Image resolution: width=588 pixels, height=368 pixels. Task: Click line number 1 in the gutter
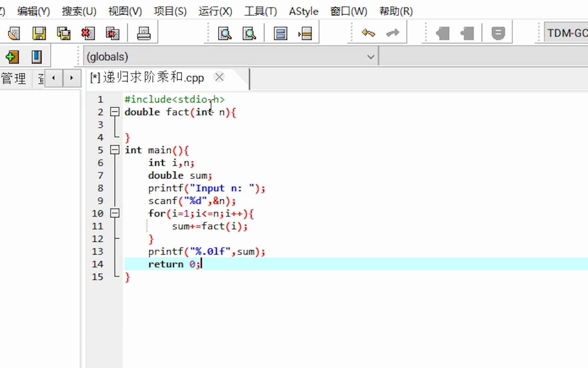[x=100, y=99]
